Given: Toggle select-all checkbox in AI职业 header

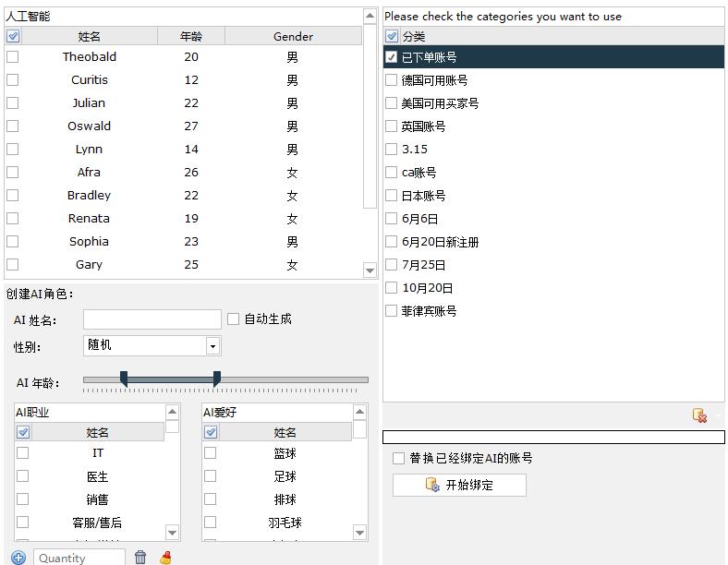Looking at the screenshot, I should (x=23, y=432).
